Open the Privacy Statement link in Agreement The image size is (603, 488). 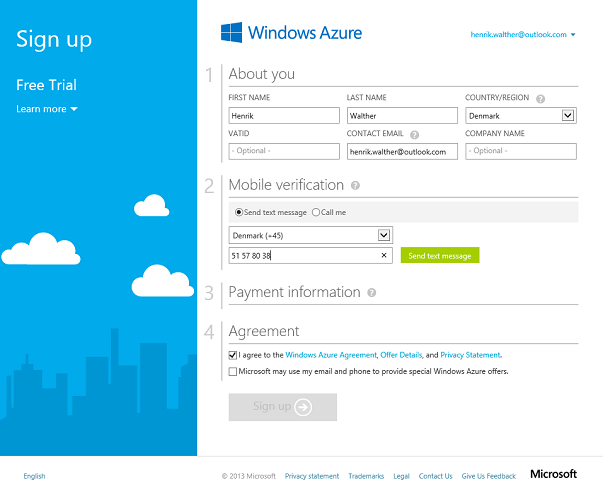(470, 355)
